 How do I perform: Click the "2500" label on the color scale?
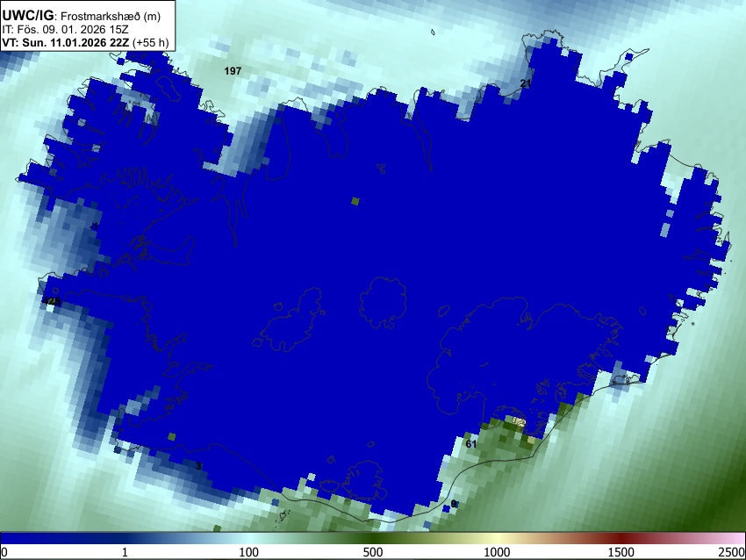(732, 552)
